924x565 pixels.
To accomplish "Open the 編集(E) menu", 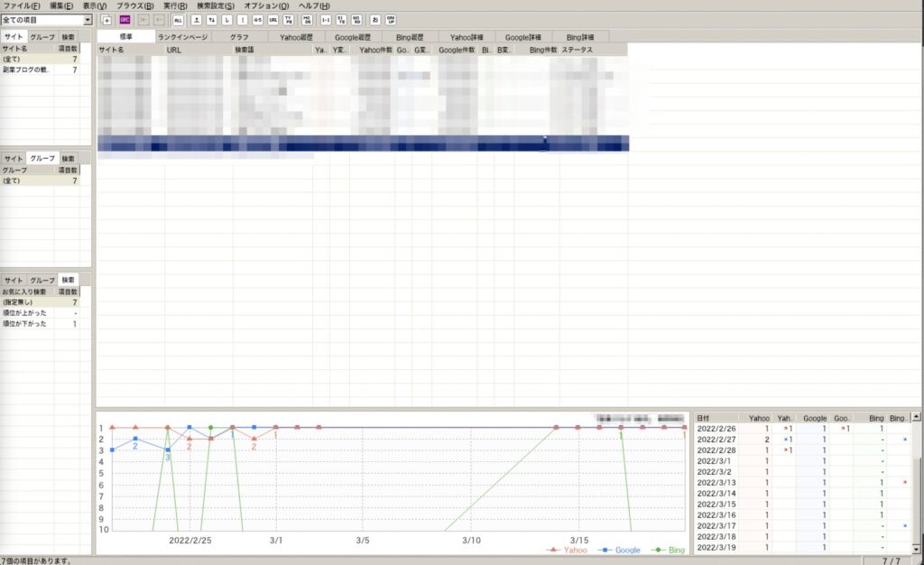I will pos(61,5).
